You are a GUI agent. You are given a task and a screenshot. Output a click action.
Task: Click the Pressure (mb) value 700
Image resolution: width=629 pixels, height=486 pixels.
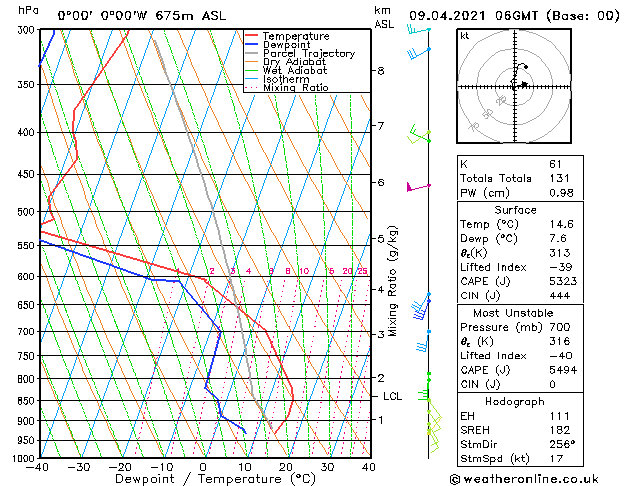560,327
